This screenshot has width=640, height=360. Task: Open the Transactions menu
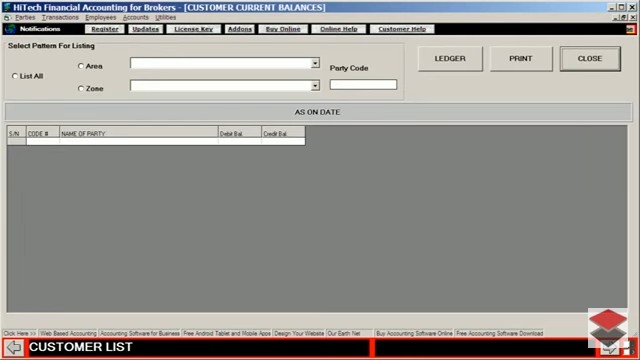(60, 18)
